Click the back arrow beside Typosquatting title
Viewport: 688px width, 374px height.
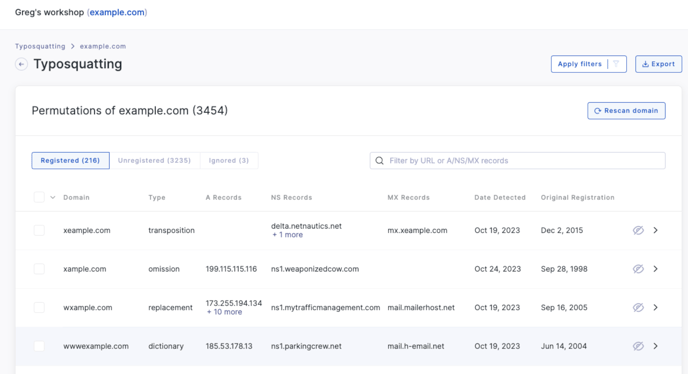click(21, 64)
